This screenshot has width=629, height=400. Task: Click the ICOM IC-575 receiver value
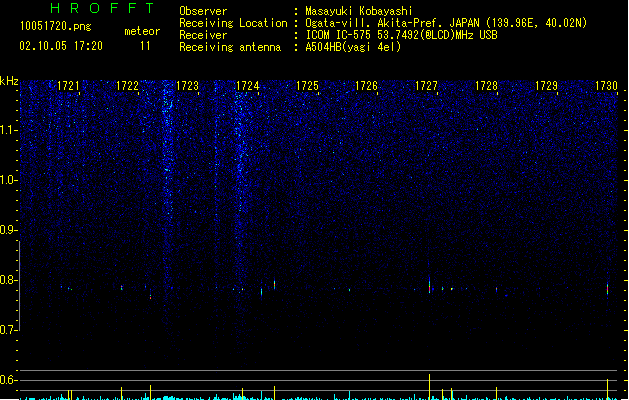pos(401,35)
